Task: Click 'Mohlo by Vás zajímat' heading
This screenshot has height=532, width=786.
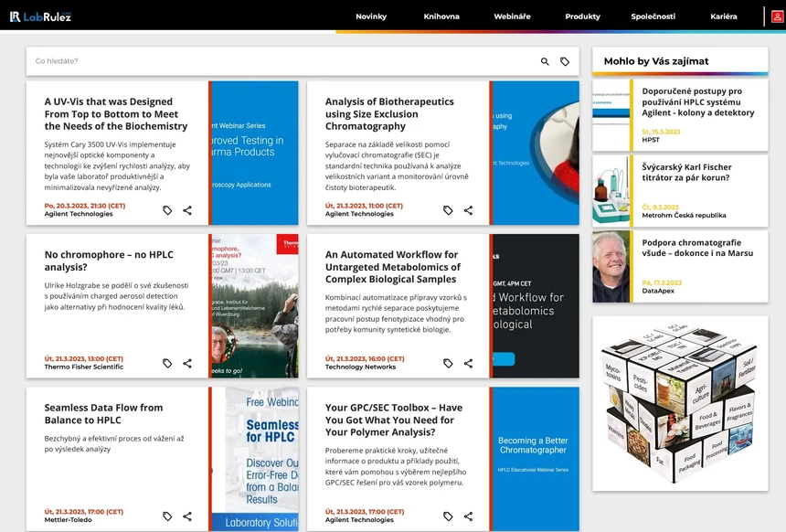Action: coord(655,61)
